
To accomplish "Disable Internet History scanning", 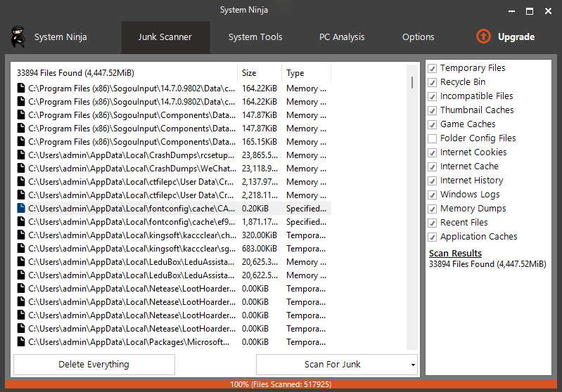I will pos(433,181).
